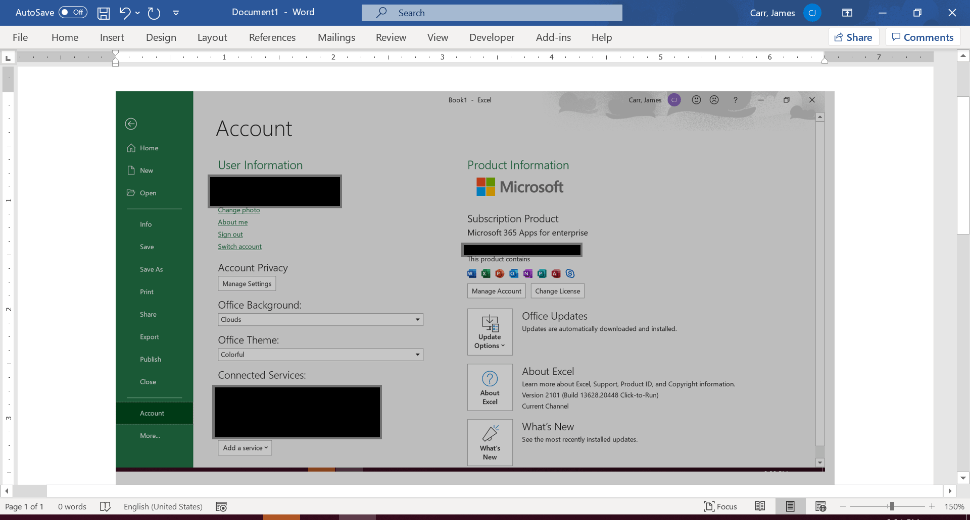Click the Save icon in Quick Access Toolbar
Image resolution: width=970 pixels, height=520 pixels.
pyautogui.click(x=103, y=12)
